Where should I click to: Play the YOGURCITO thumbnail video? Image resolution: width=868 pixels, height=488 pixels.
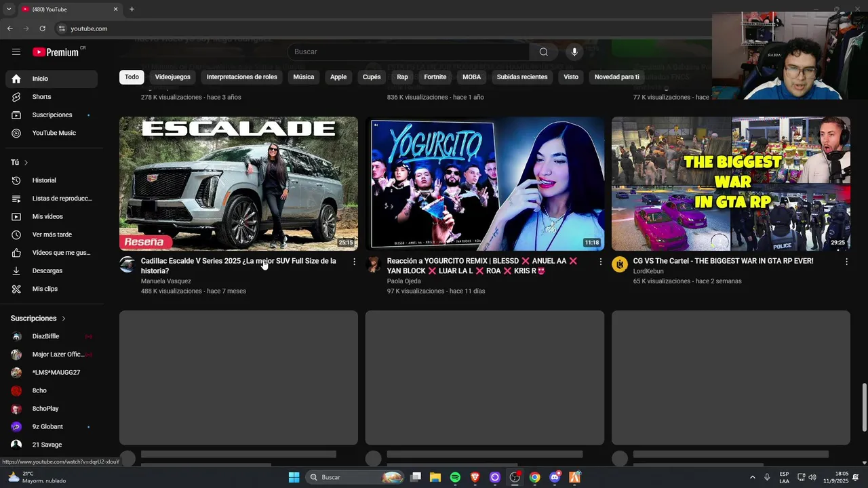[485, 184]
